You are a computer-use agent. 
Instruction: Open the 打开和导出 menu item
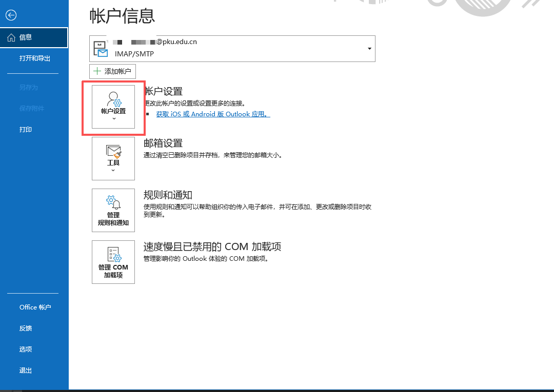click(x=35, y=58)
